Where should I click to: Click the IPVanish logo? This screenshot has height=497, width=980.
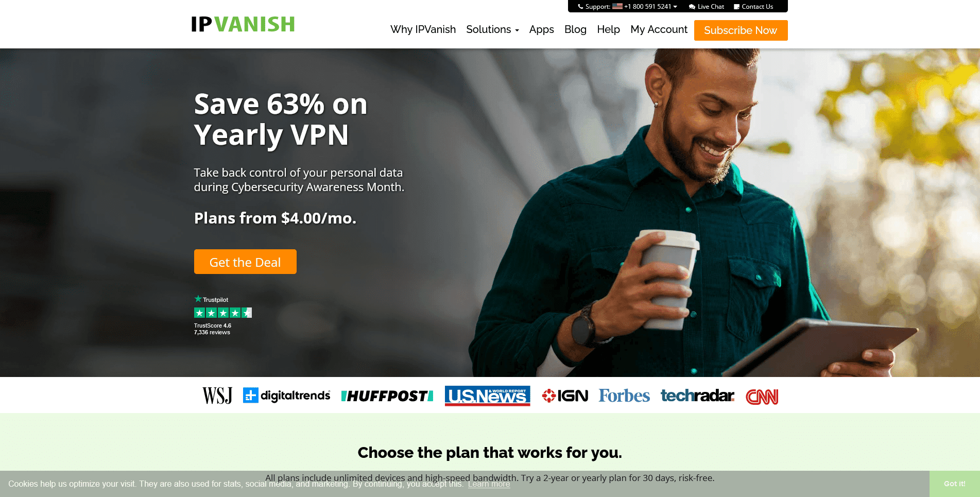[x=243, y=24]
